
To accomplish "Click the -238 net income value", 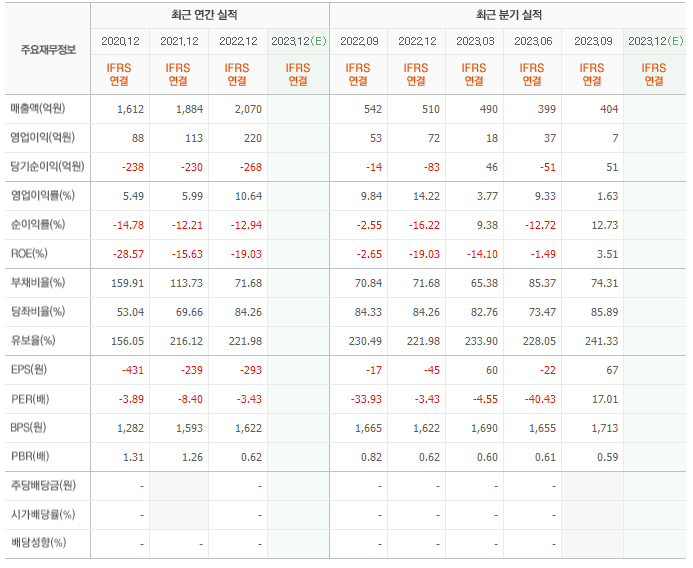I will pyautogui.click(x=133, y=167).
